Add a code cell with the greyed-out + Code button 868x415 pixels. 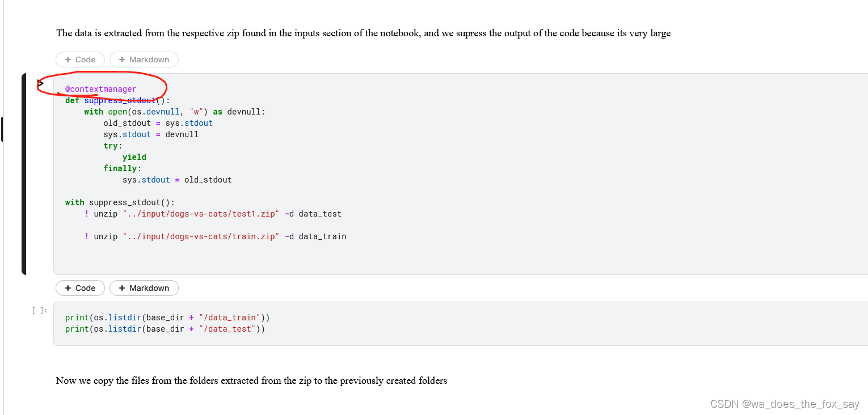coord(80,60)
